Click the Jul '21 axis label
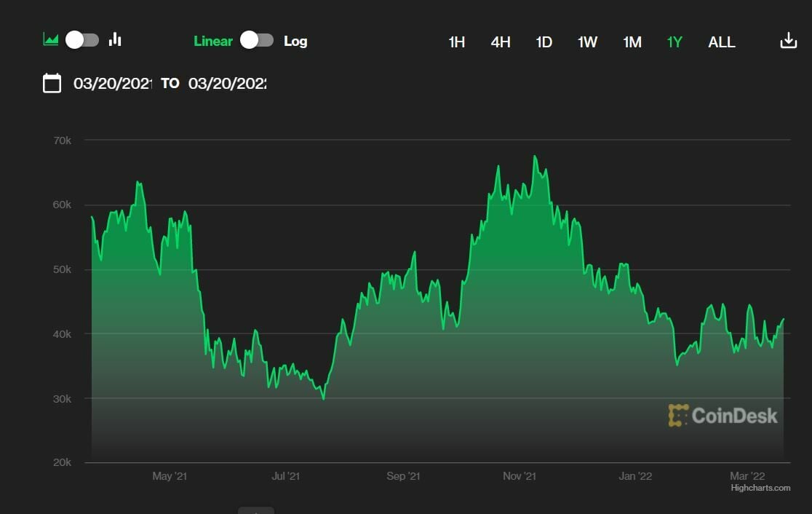 point(286,475)
